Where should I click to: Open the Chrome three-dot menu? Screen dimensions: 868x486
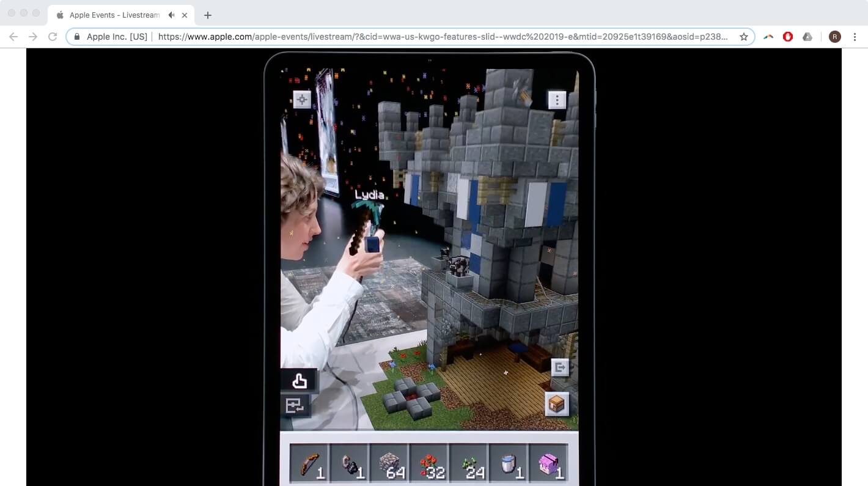855,37
